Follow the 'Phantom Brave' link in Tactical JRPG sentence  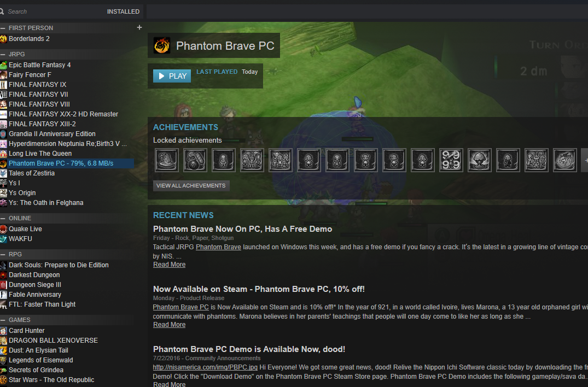click(218, 247)
